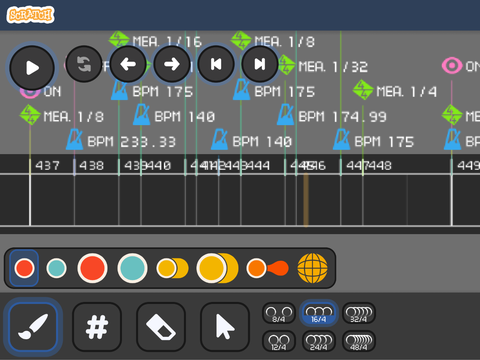Viewport: 480px width, 360px height.
Task: Step forward with the right arrow button
Action: (x=172, y=64)
